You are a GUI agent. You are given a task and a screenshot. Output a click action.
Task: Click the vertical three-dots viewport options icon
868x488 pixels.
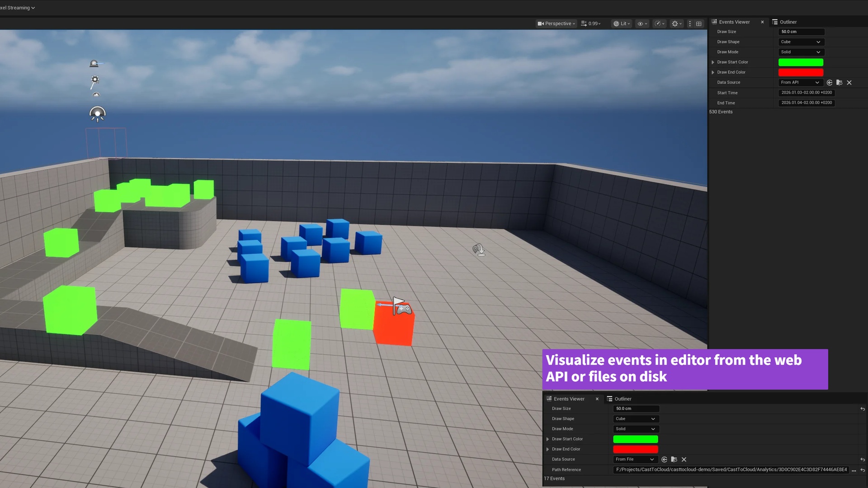(690, 23)
